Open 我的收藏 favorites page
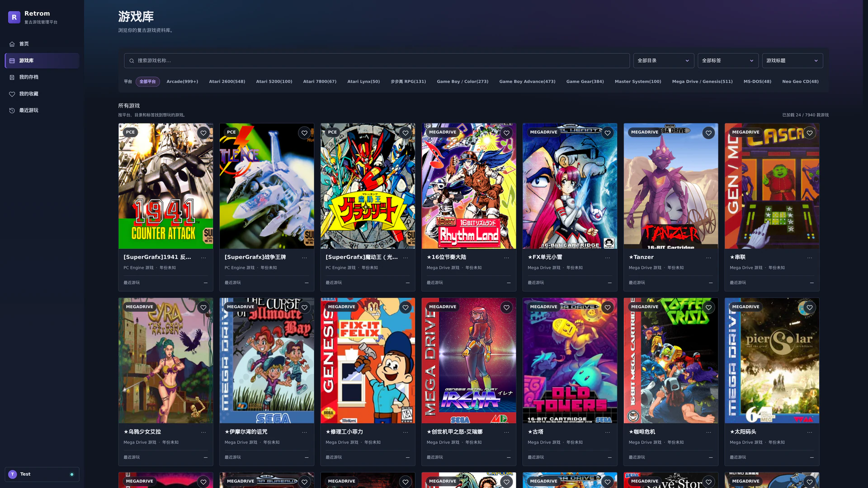The image size is (868, 488). coord(42,94)
